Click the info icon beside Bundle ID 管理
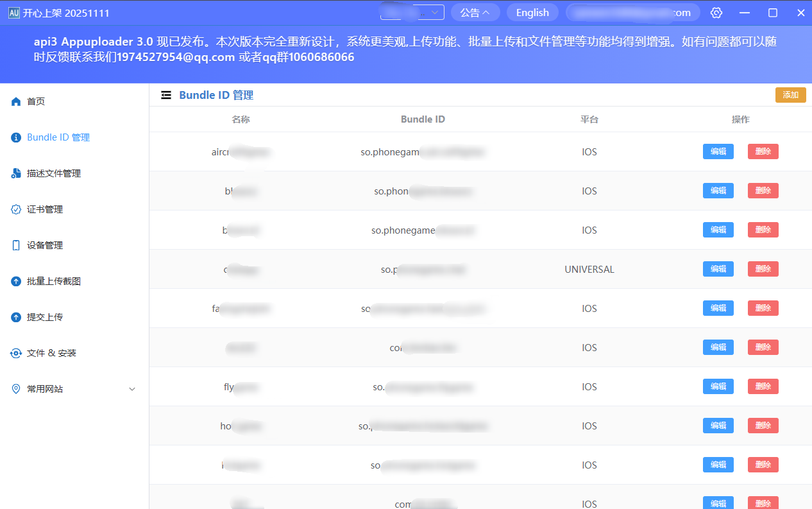The width and height of the screenshot is (812, 509). (16, 137)
